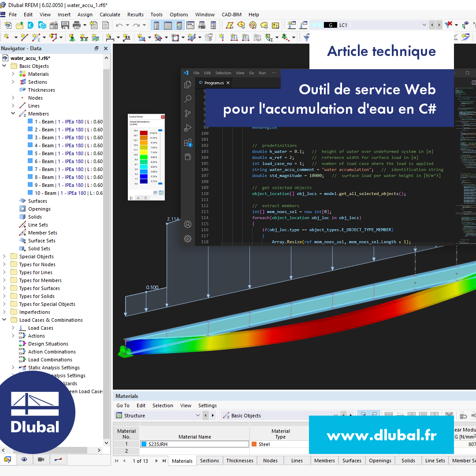Open the scripting console icon
The image size is (476, 476).
(x=190, y=25)
